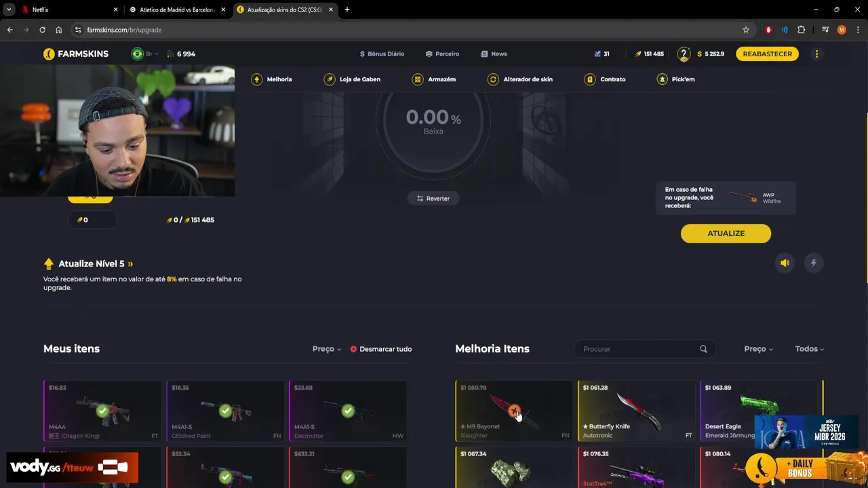This screenshot has height=488, width=868.
Task: Open the News section
Action: 494,54
